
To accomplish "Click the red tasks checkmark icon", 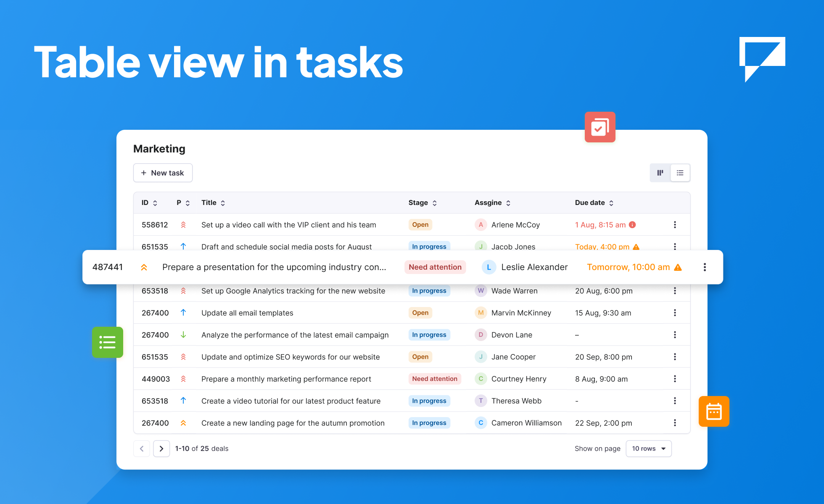I will (x=600, y=127).
